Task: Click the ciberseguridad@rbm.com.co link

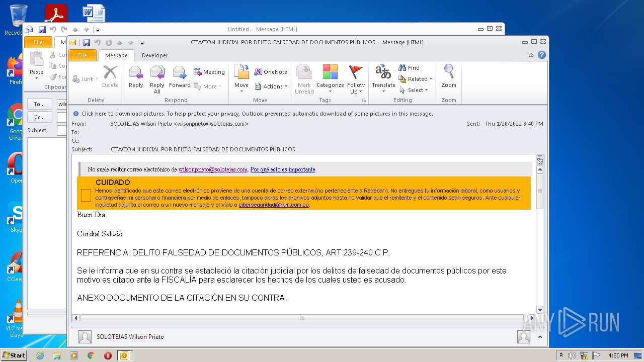Action: coord(274,205)
